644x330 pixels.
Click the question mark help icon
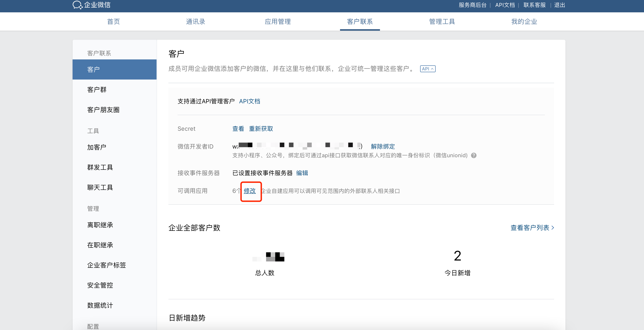[x=474, y=155]
